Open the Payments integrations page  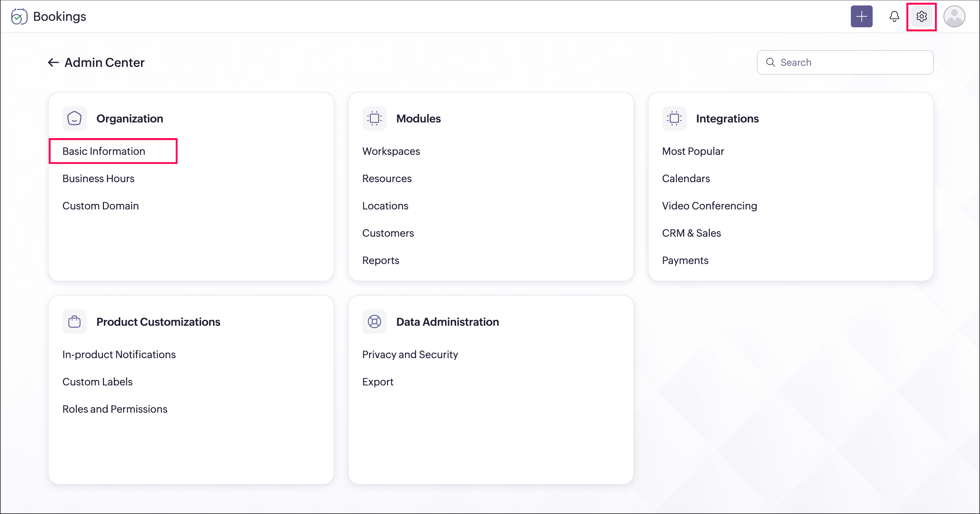click(685, 261)
